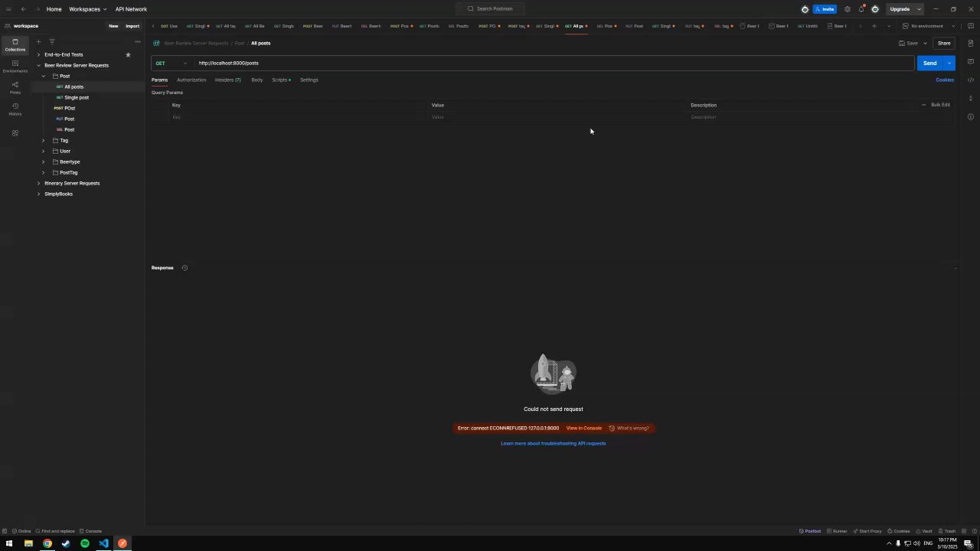Screen dimensions: 980x551
Task: Open a new request tab with plus
Action: point(874,26)
